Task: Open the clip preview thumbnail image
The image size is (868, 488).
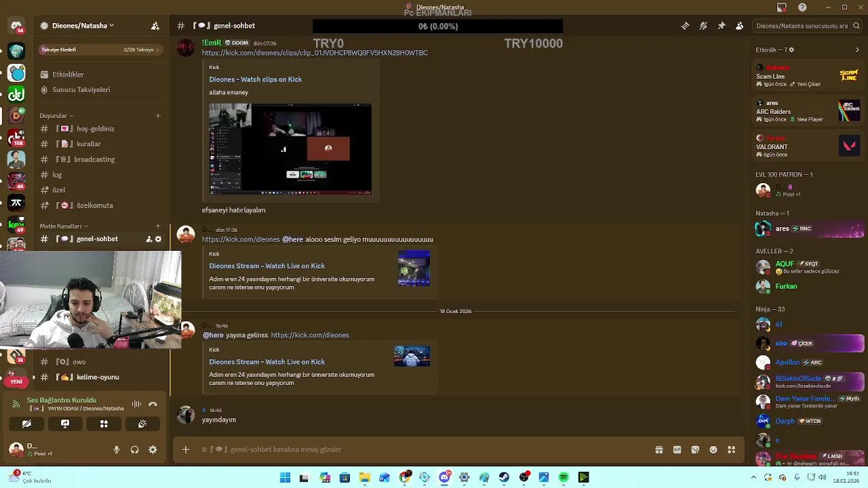Action: (290, 149)
